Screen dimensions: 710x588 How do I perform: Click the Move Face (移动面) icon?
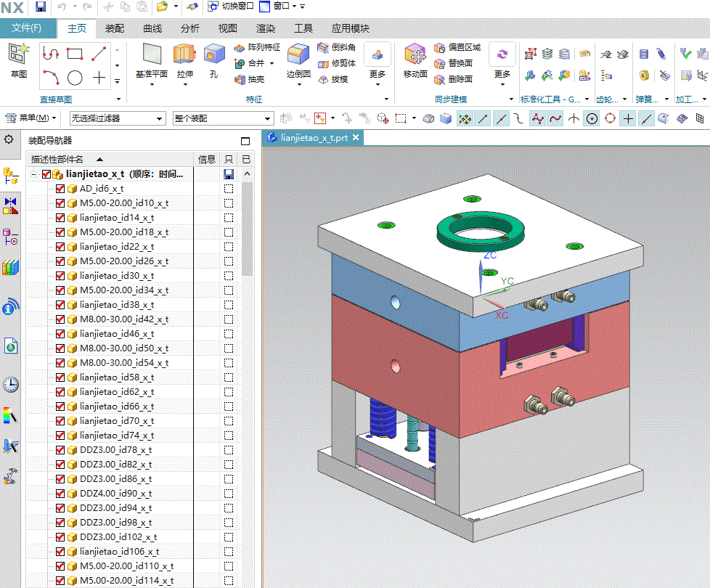[415, 54]
